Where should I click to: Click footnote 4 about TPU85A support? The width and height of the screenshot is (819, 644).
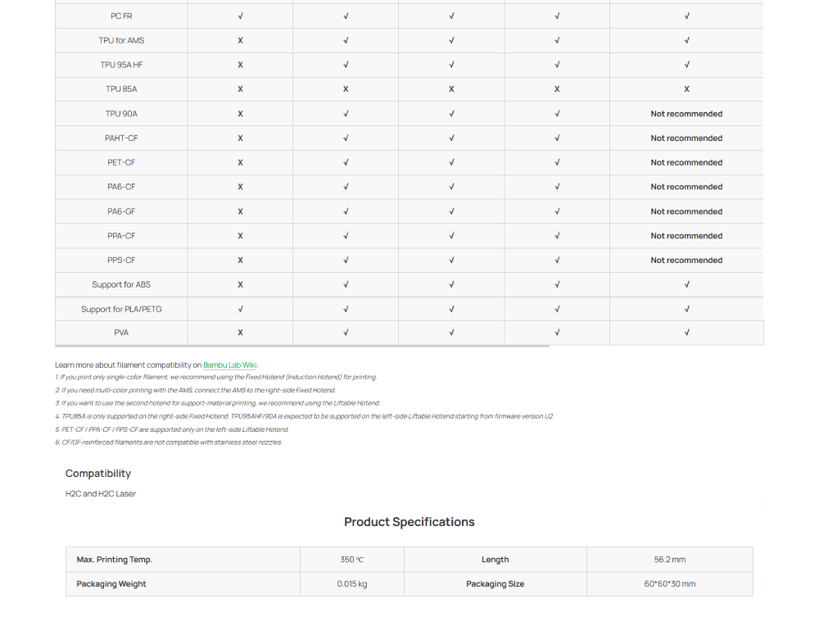pos(305,416)
